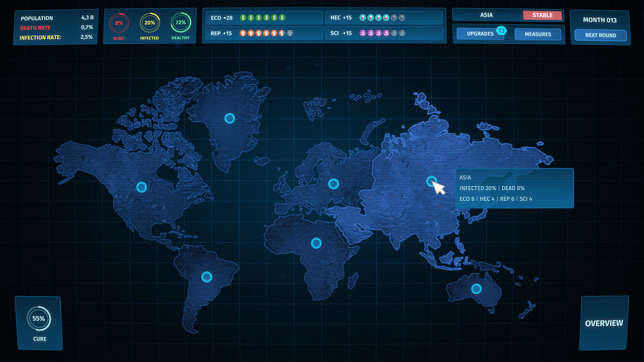This screenshot has width=644, height=362.
Task: Select the Australia region marker
Action: (x=476, y=289)
